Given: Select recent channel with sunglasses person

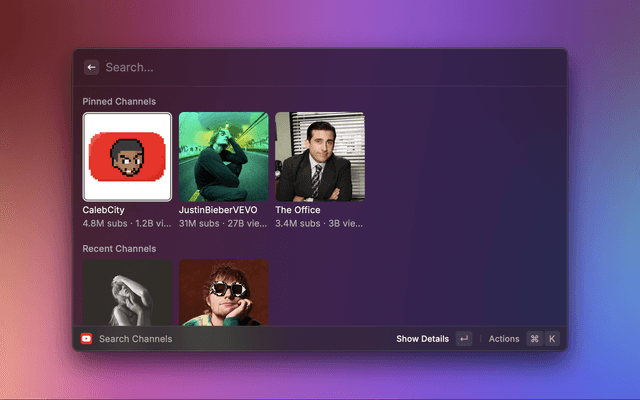Looking at the screenshot, I should (223, 292).
